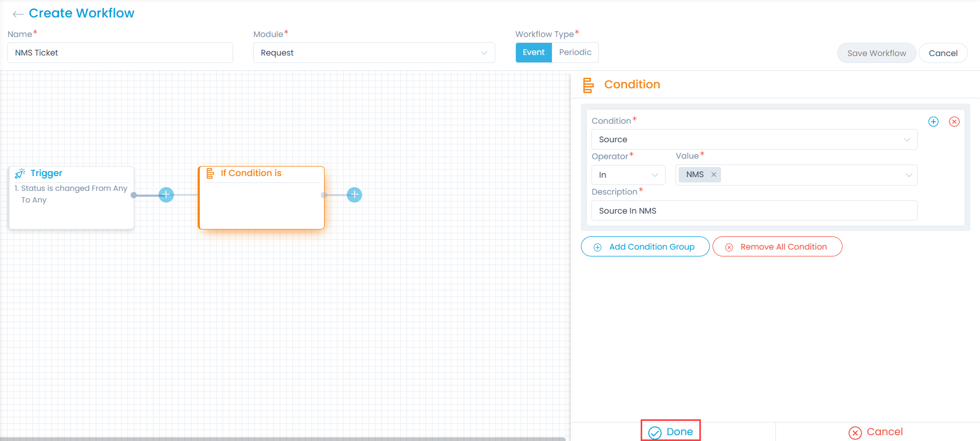Click the back arrow beside Create Workflow
This screenshot has height=441, width=980.
pos(17,14)
